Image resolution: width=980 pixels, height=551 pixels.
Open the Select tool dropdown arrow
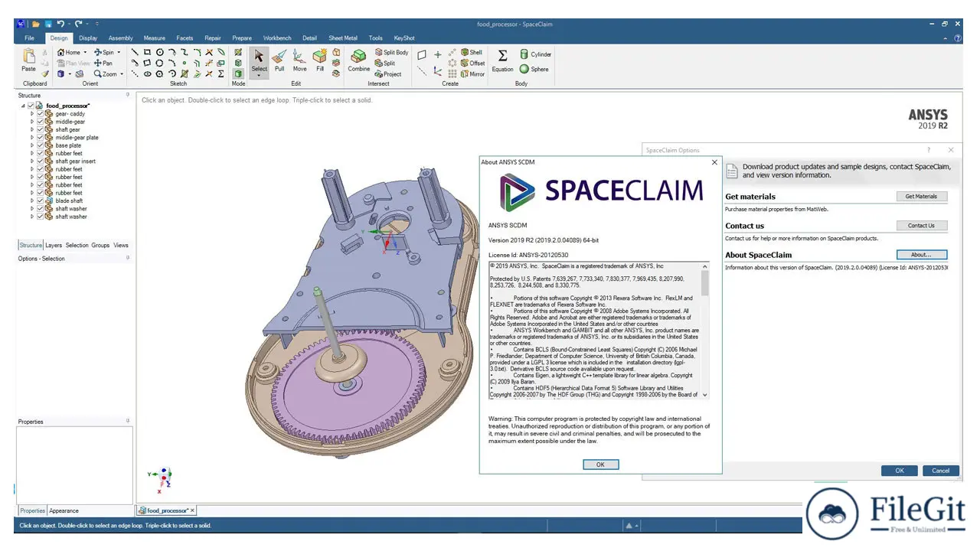(259, 76)
